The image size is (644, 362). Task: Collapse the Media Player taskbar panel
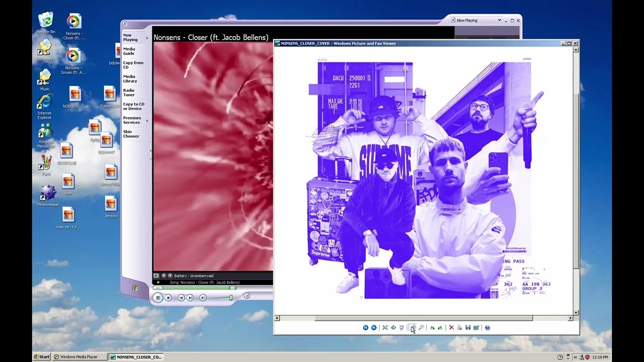point(150,151)
